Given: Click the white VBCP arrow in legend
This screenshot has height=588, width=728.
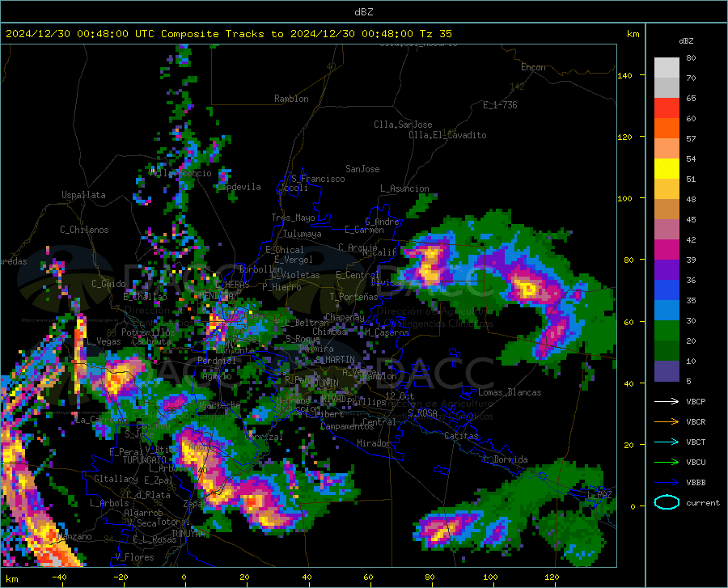Looking at the screenshot, I should (667, 401).
